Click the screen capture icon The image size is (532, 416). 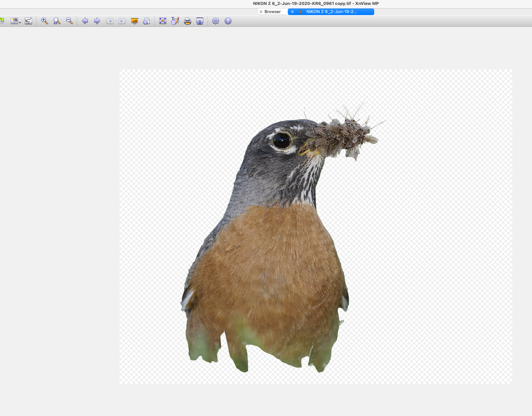pos(200,21)
